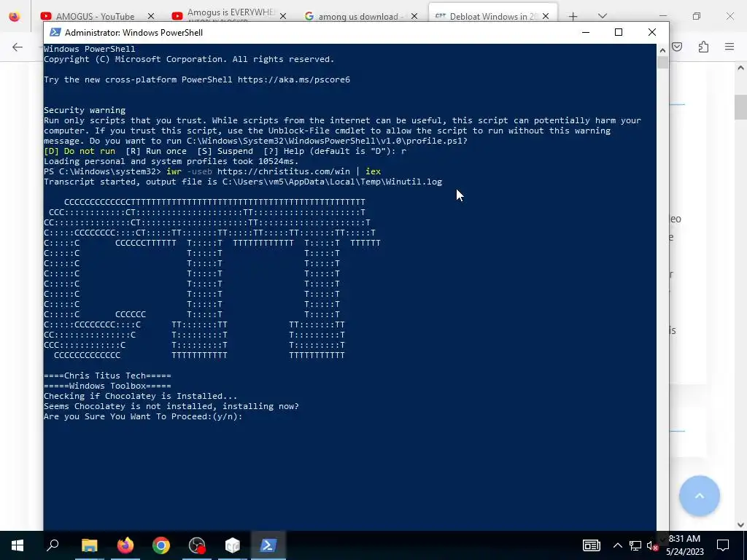Click the browser page scrollbar down arrow
Viewport: 747px width, 560px height.
tap(740, 524)
